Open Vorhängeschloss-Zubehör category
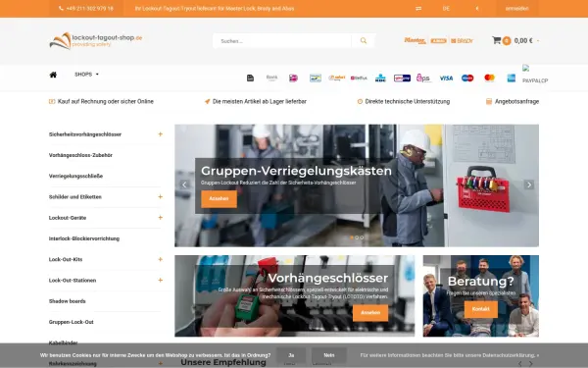 [80, 155]
